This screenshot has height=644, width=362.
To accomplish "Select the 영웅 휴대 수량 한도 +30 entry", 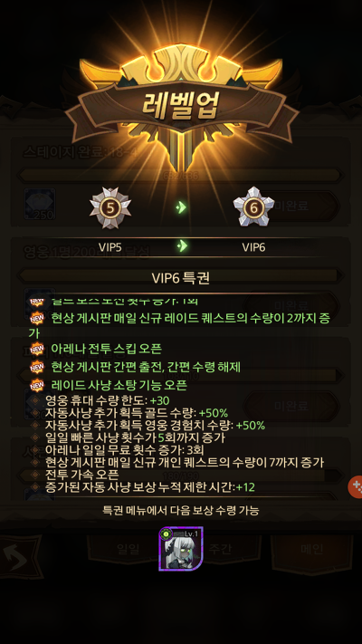I will point(107,400).
